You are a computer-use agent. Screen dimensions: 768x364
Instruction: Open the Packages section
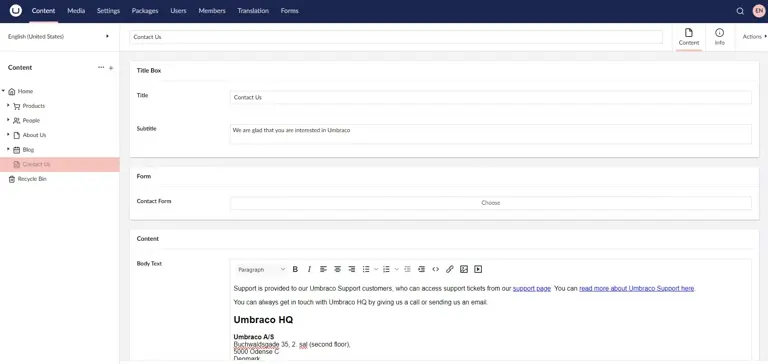[x=145, y=11]
